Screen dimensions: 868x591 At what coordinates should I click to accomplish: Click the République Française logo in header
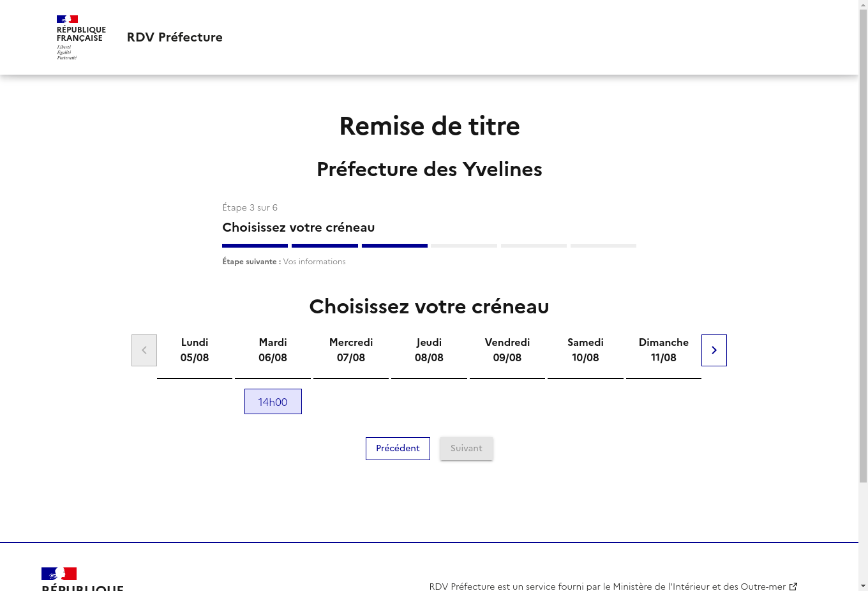[x=81, y=38]
